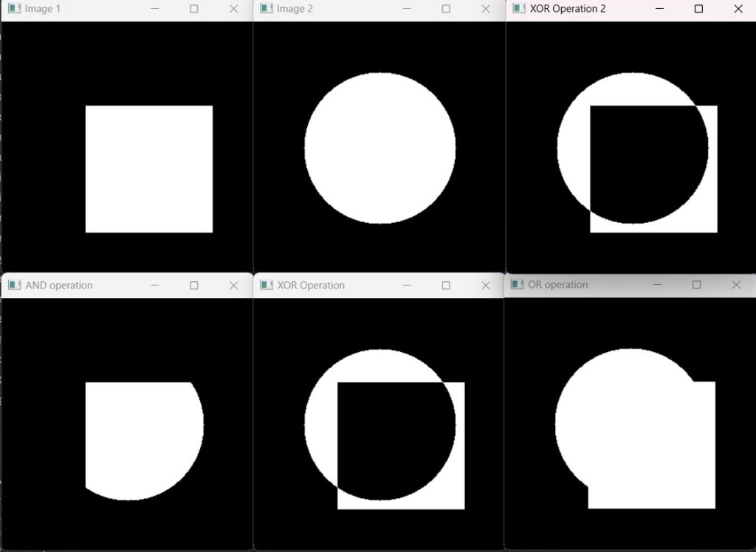Click the white union shape in OR operation
756x552 pixels.
[635, 429]
